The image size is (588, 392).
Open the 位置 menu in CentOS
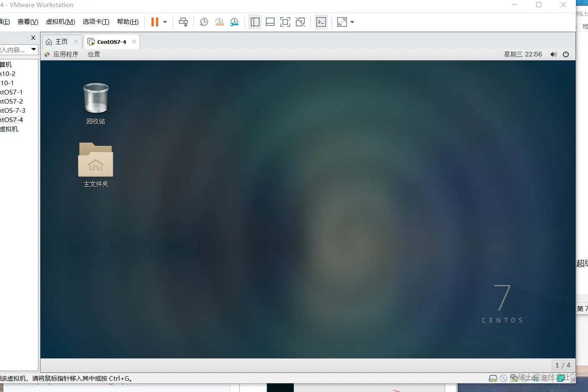point(94,54)
